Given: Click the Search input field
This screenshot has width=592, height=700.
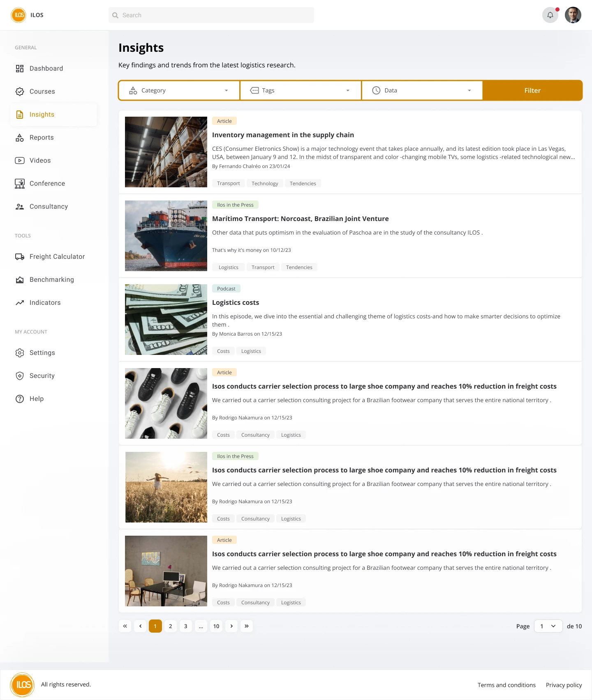Looking at the screenshot, I should tap(211, 15).
